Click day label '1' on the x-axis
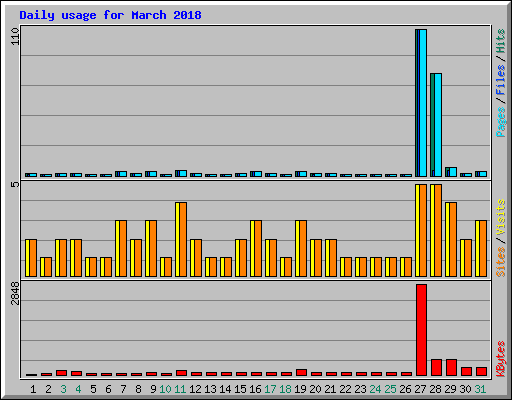The height and width of the screenshot is (400, 512). pos(33,389)
